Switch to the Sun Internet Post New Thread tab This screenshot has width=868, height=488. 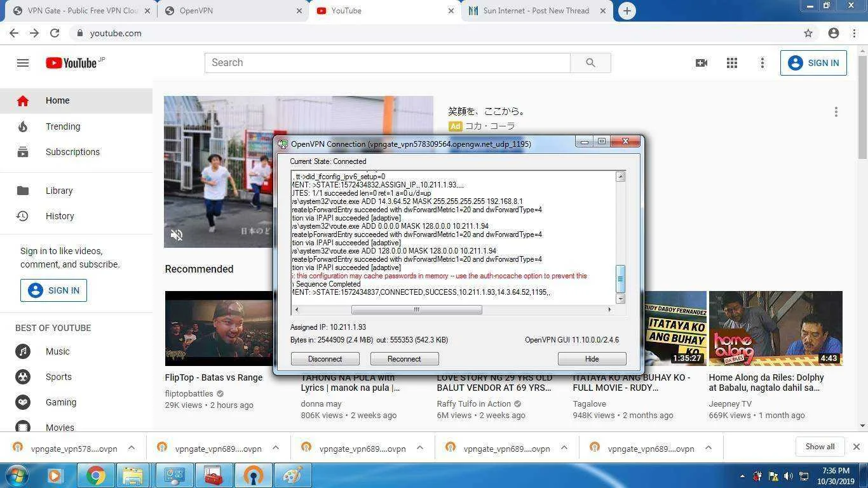click(x=538, y=11)
